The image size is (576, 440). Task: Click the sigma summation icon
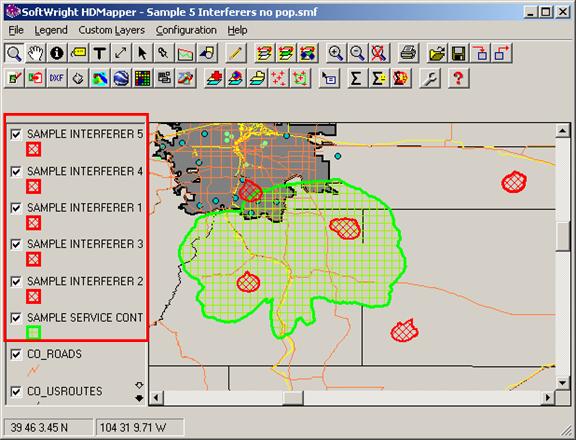[x=356, y=78]
